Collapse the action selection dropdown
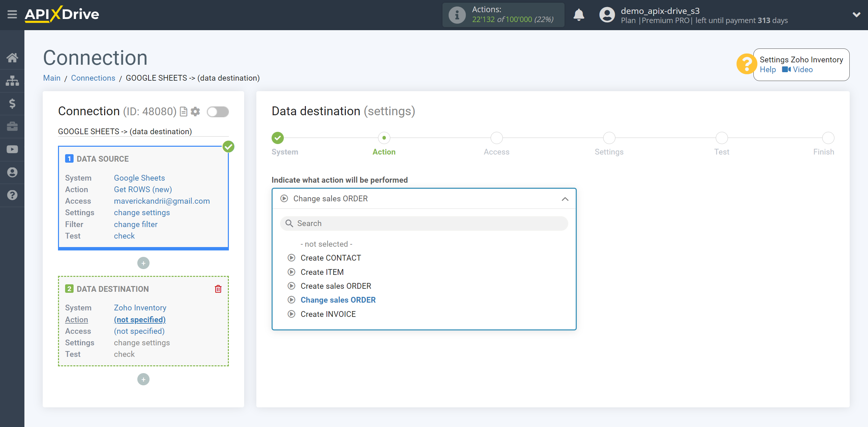 pyautogui.click(x=565, y=198)
